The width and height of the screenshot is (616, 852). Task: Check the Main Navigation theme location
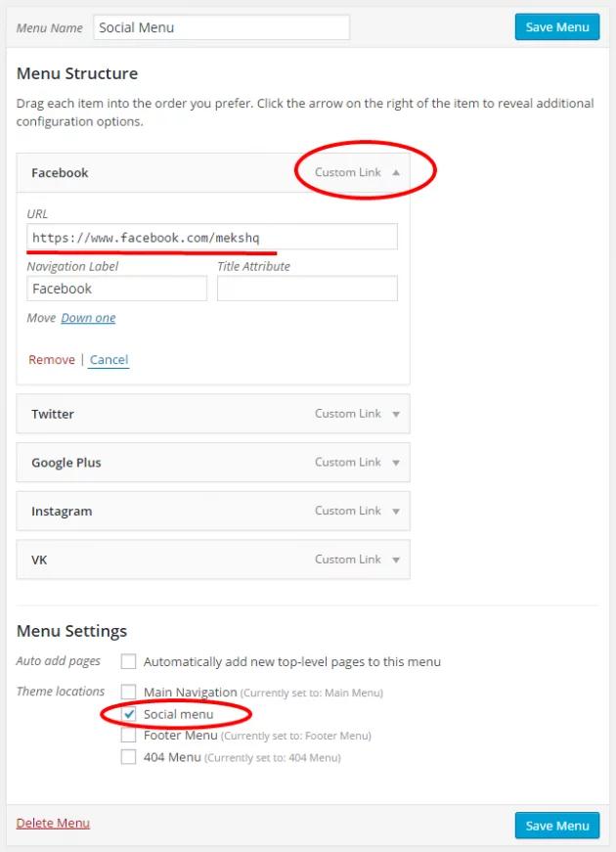128,692
